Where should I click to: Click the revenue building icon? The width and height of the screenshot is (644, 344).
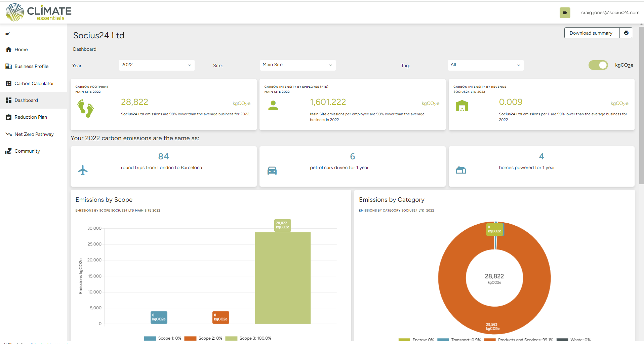click(x=462, y=106)
